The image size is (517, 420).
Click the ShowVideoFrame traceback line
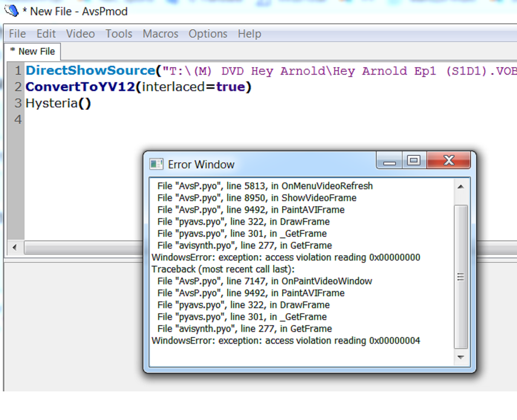[257, 198]
